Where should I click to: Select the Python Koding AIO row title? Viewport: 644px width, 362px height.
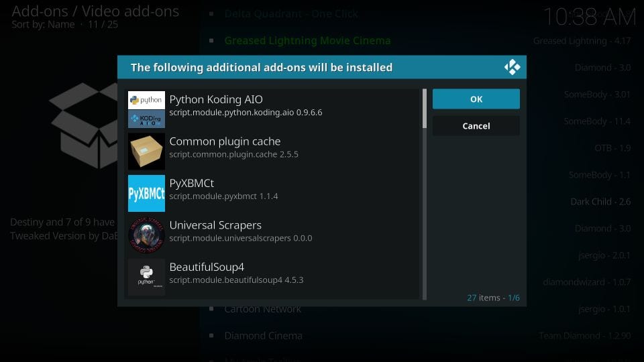216,99
